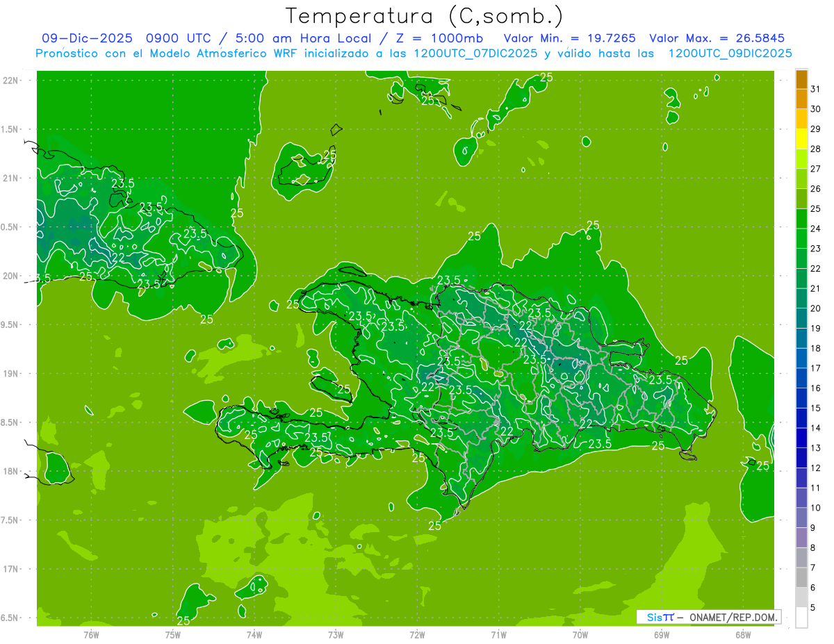Click the colorbar label '20'
The height and width of the screenshot is (644, 834).
[816, 308]
